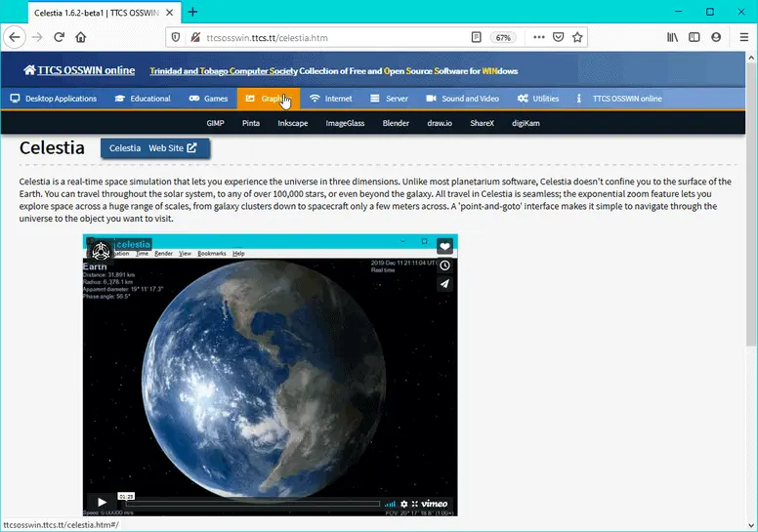This screenshot has height=532, width=758.
Task: Go to Blender page
Action: click(x=396, y=123)
